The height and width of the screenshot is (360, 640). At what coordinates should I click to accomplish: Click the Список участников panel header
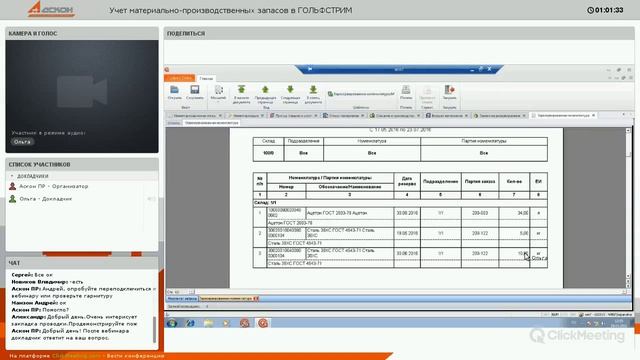point(82,164)
